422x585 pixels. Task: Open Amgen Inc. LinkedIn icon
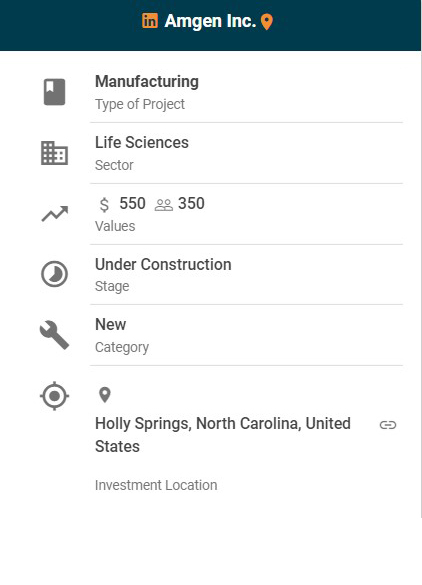coord(150,21)
